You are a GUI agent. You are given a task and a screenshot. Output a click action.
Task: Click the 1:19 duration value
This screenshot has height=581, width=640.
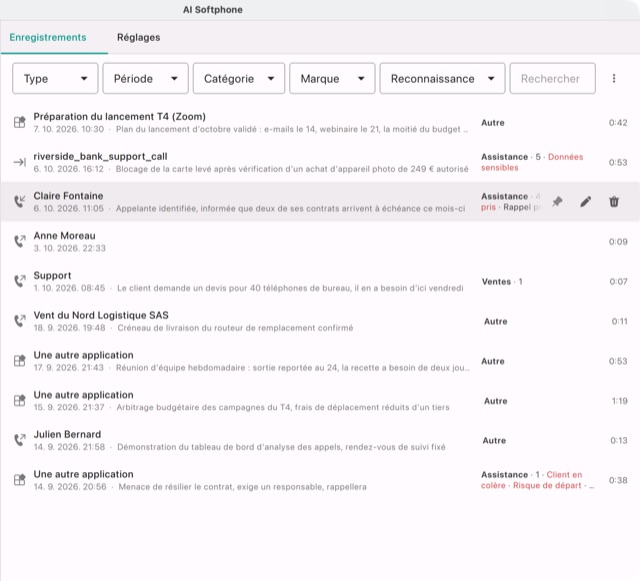tap(620, 401)
